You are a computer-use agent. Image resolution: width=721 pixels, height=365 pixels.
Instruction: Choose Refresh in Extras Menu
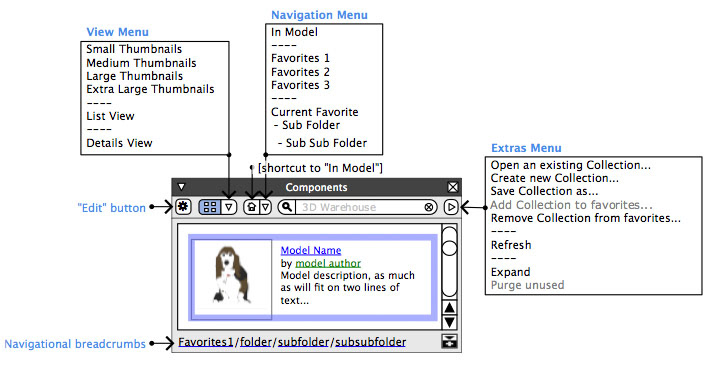511,245
